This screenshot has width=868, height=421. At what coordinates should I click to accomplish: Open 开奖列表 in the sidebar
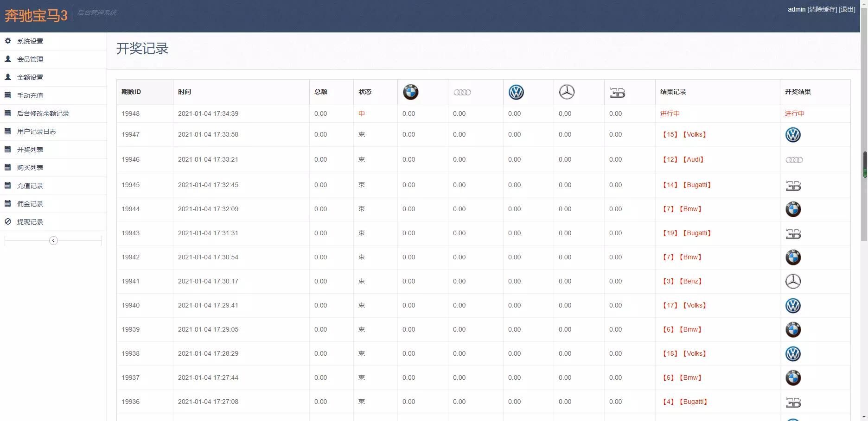click(30, 150)
